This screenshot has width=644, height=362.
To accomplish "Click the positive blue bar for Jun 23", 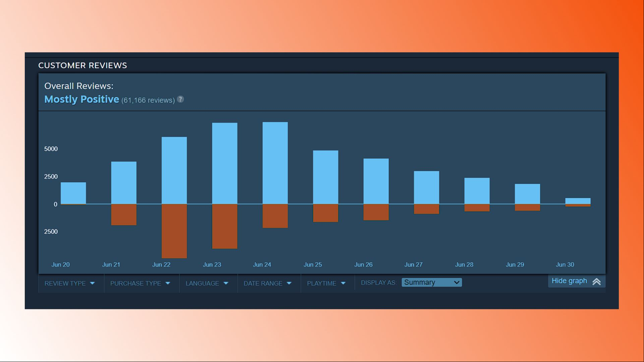I will click(x=225, y=163).
